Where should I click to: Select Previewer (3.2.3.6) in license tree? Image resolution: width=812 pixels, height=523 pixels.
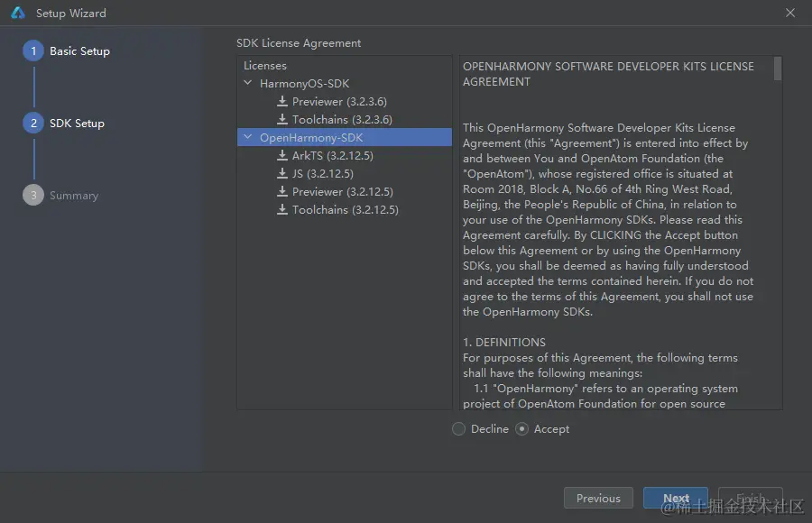click(339, 102)
